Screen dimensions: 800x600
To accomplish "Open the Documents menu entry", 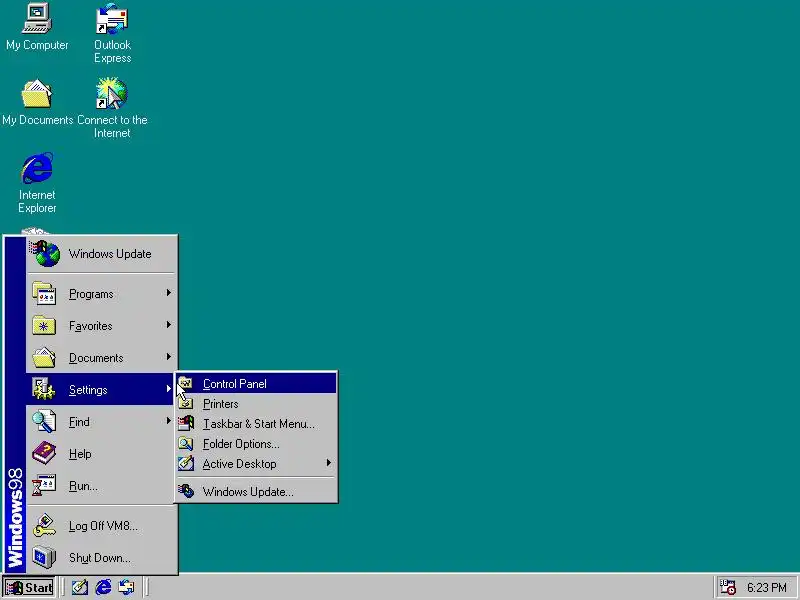I will [x=102, y=358].
